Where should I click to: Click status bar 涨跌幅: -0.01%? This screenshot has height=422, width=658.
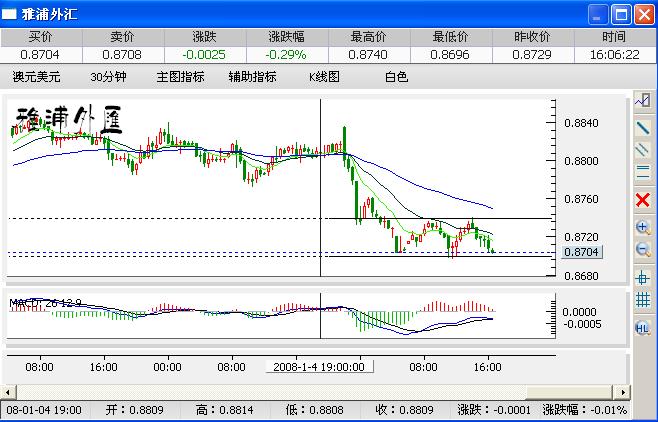[x=585, y=410]
